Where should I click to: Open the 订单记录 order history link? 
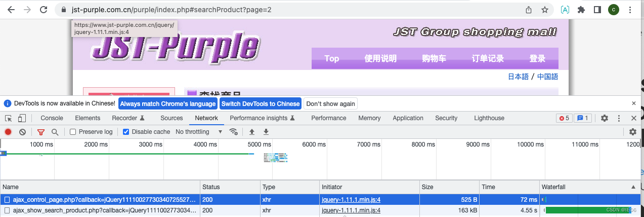488,58
